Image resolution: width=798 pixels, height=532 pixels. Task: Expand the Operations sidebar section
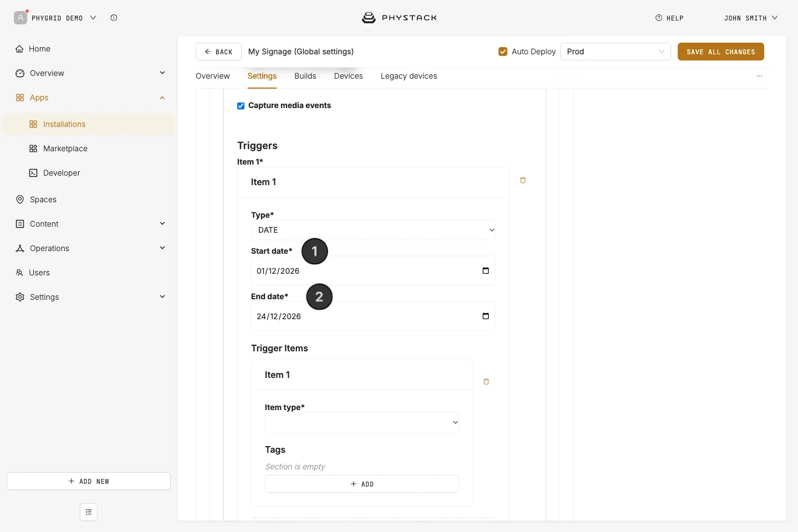(x=162, y=248)
